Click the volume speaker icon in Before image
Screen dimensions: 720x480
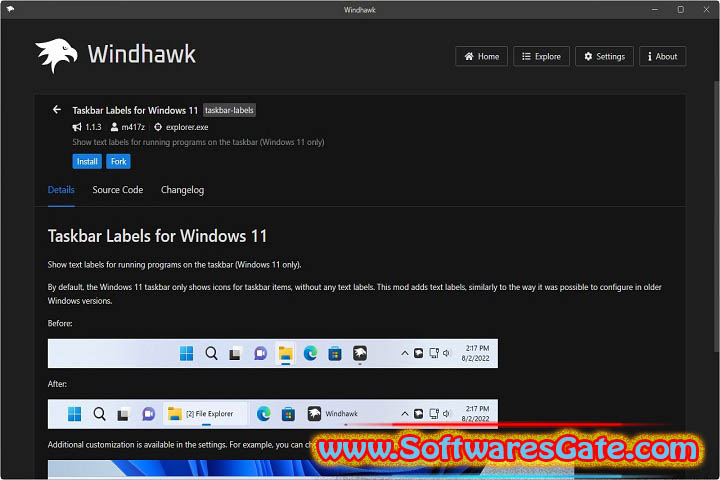point(446,353)
